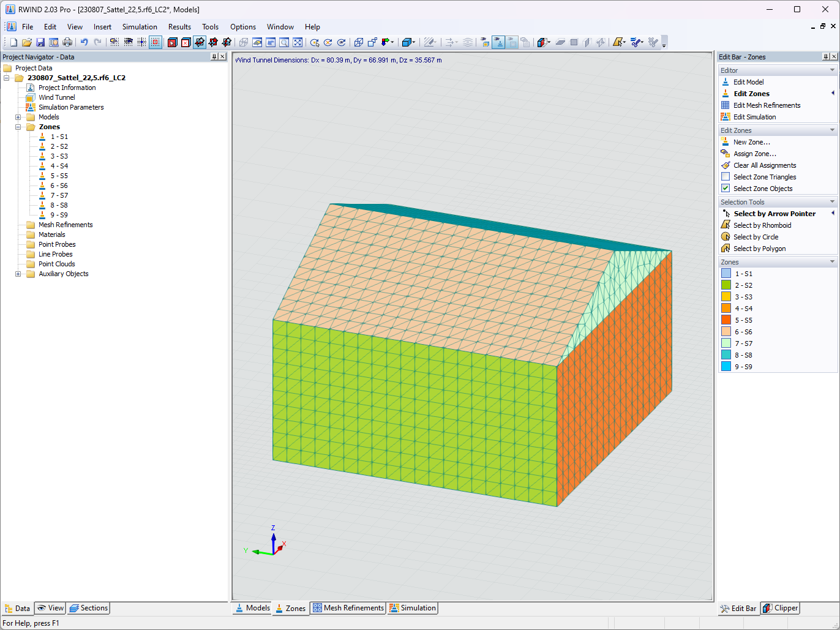This screenshot has height=630, width=840.
Task: Expand the Models tree item
Action: [18, 116]
